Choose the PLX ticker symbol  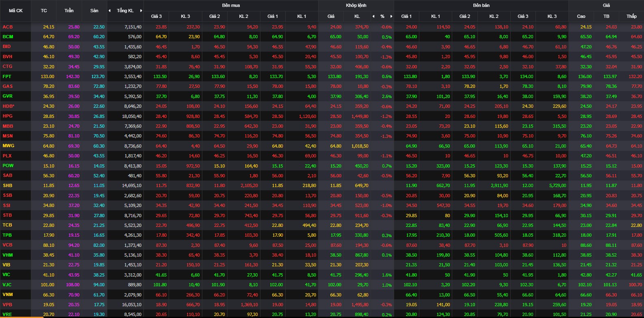pyautogui.click(x=7, y=156)
